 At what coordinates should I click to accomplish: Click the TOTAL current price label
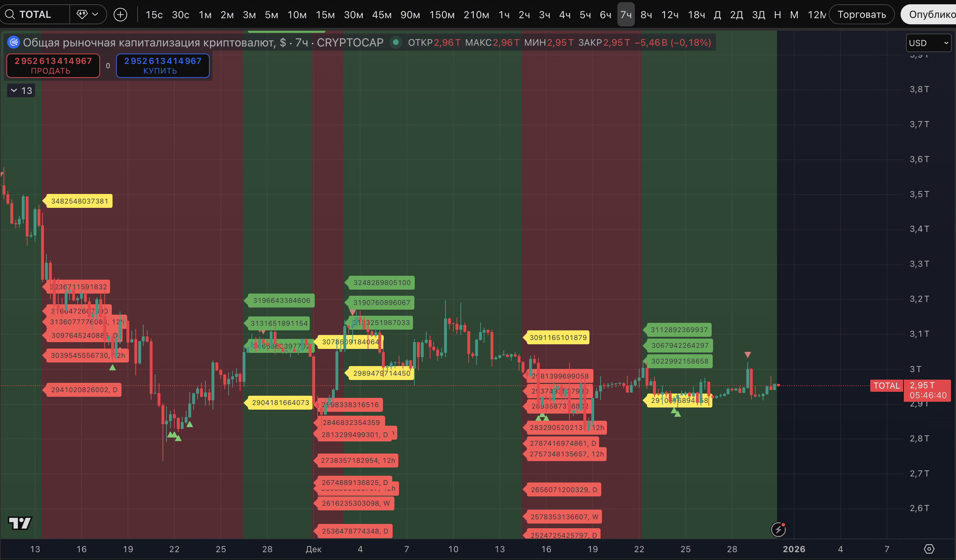coord(886,386)
